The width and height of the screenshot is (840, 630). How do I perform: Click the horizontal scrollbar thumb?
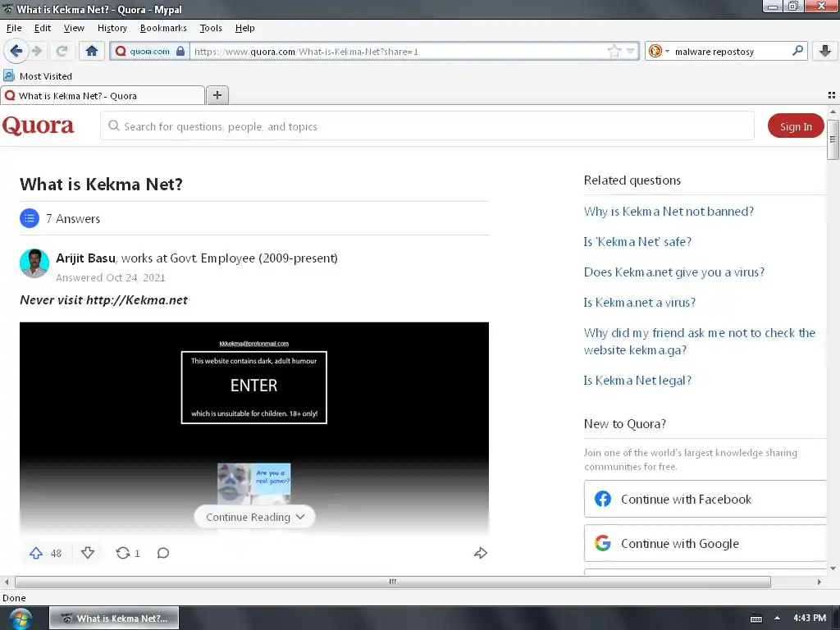coord(393,582)
